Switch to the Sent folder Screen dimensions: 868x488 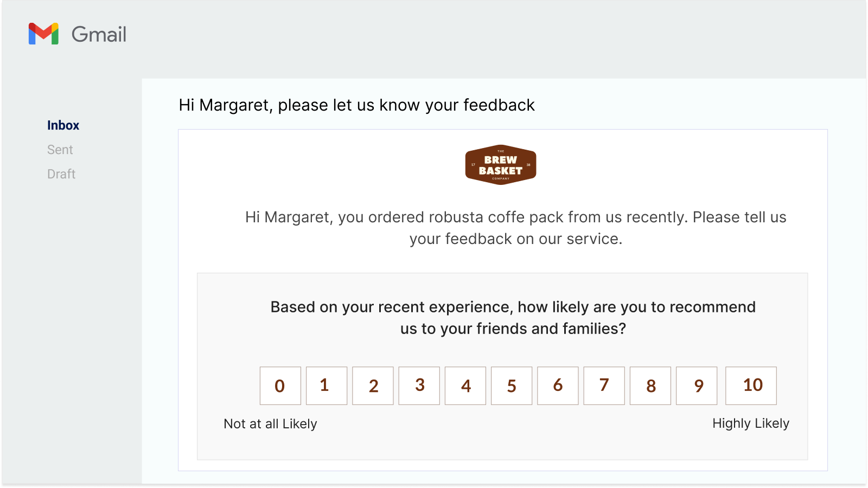click(60, 150)
